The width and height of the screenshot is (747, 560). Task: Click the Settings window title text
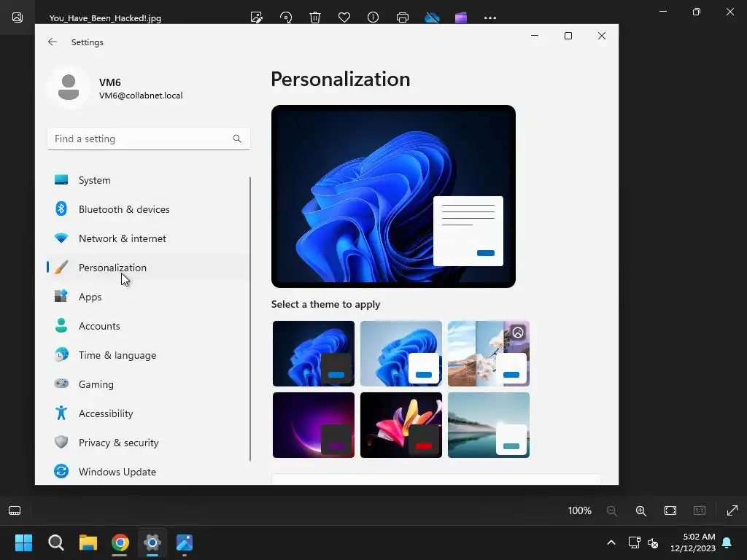88,42
